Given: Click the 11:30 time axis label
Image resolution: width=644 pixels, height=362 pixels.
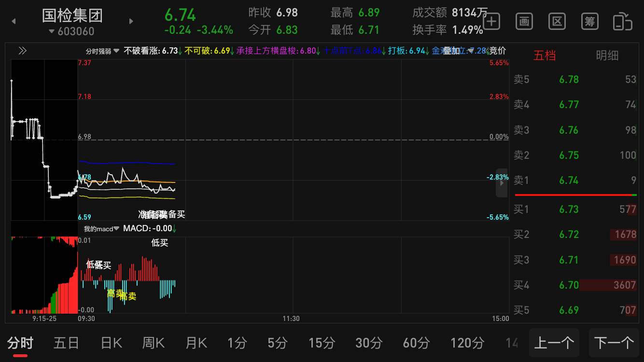Looking at the screenshot, I should 291,319.
